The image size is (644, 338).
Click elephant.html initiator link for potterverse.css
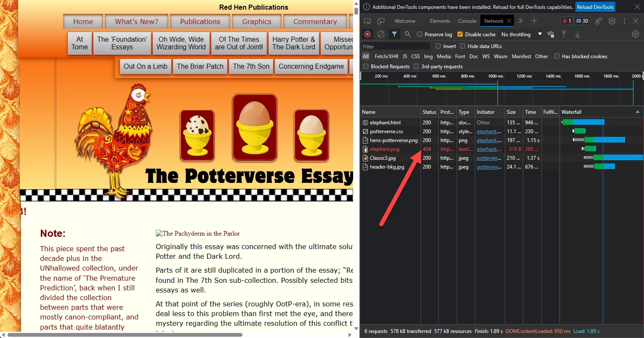coord(489,131)
